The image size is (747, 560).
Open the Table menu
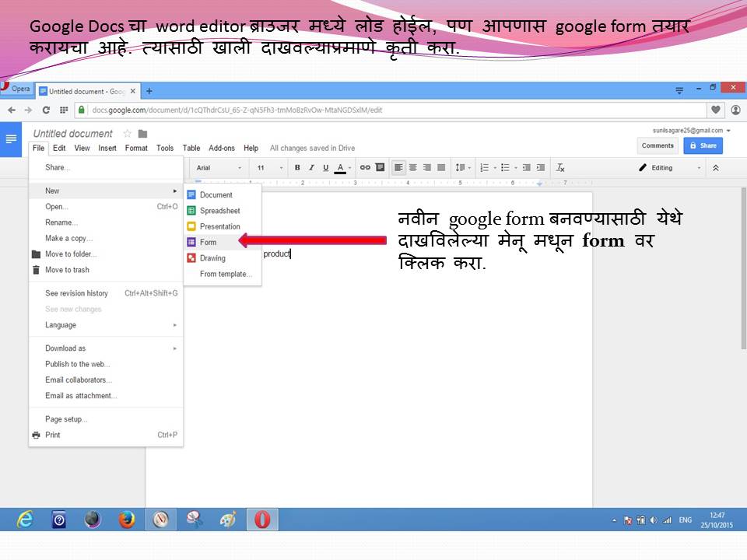[x=191, y=148]
